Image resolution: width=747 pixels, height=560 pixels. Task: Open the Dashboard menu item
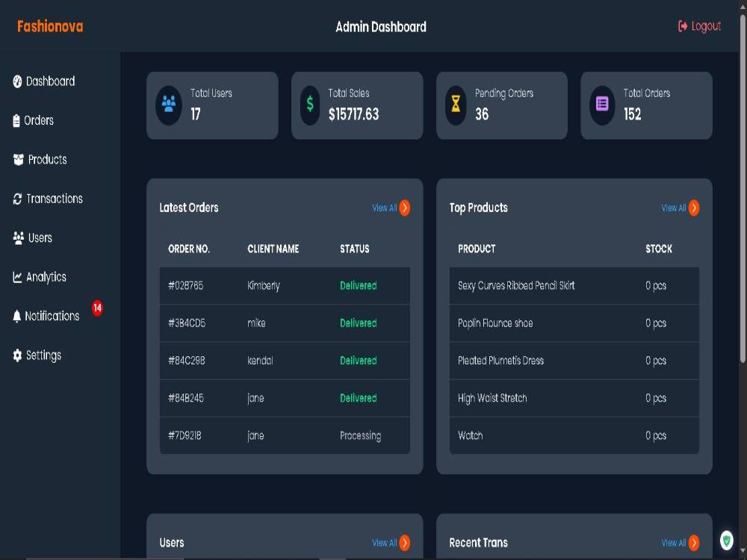[x=44, y=81]
